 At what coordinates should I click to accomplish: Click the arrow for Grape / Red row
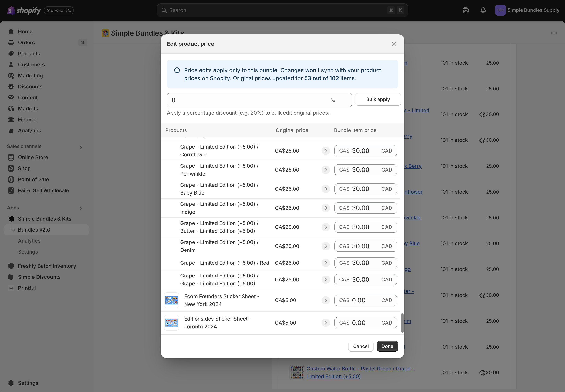326,263
